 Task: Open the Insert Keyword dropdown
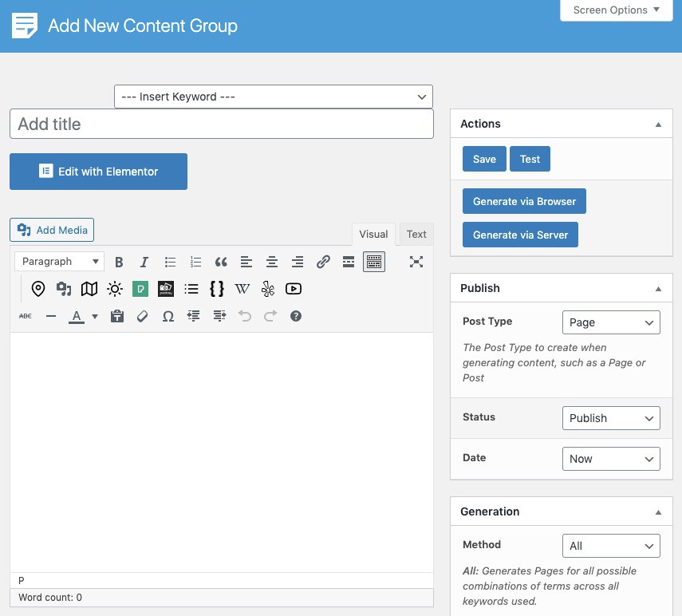[x=274, y=97]
